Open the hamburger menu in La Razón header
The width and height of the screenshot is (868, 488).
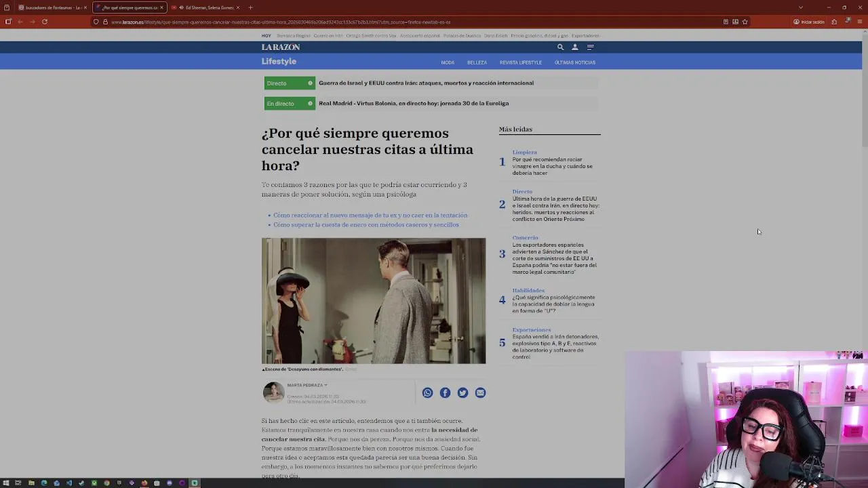(590, 47)
